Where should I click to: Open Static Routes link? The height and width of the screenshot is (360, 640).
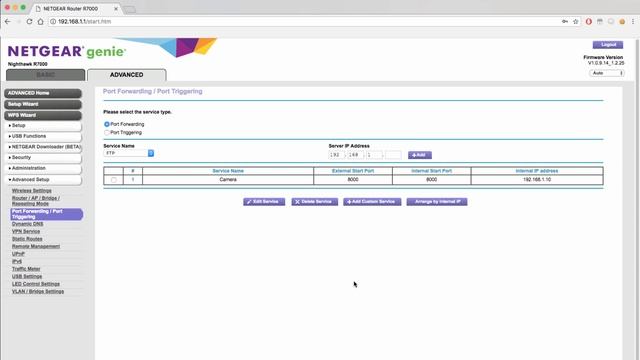coord(27,239)
